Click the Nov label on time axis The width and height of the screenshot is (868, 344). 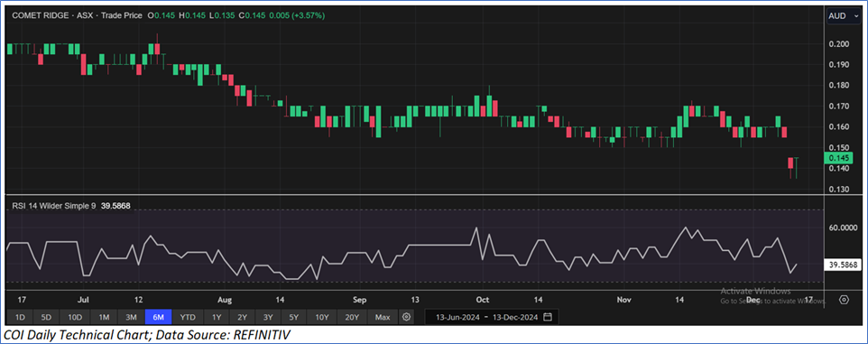point(623,300)
